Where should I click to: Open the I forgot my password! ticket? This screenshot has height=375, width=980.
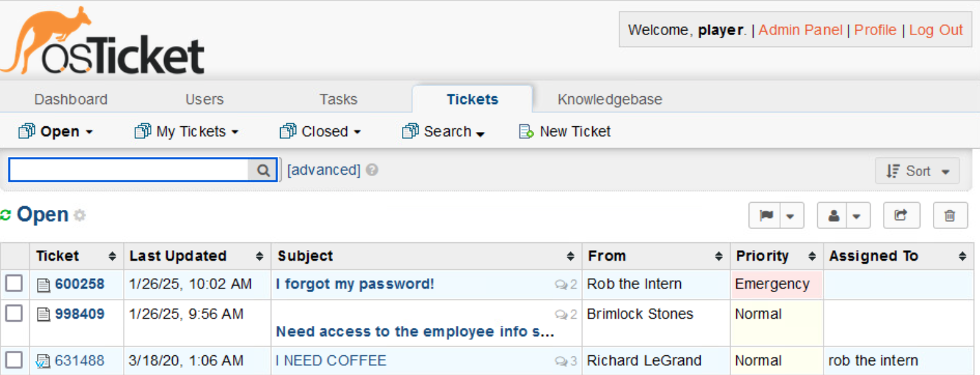click(x=355, y=284)
